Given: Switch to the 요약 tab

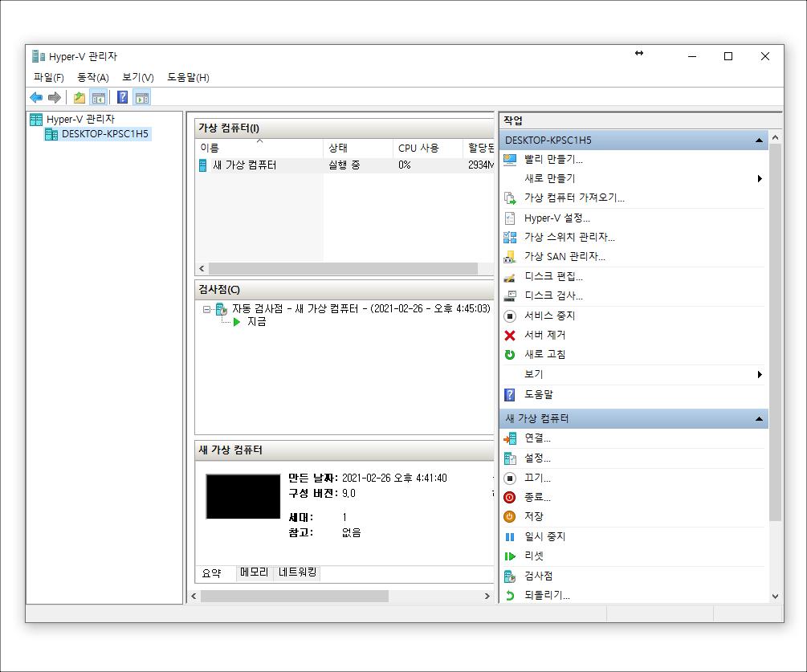Looking at the screenshot, I should [211, 573].
